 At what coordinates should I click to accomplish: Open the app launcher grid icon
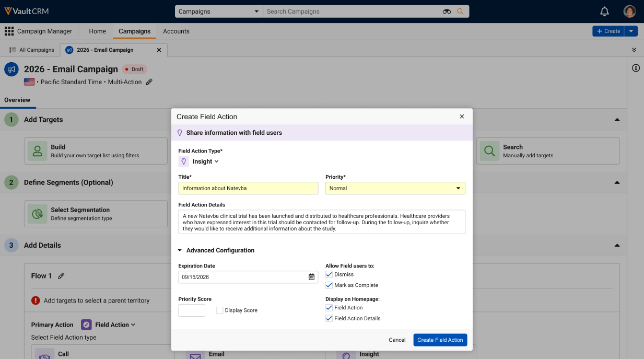(9, 31)
